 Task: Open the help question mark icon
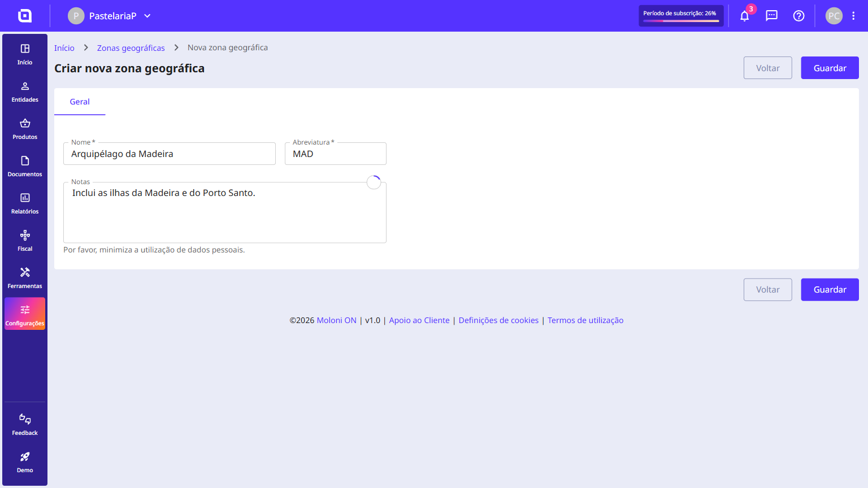pos(798,16)
